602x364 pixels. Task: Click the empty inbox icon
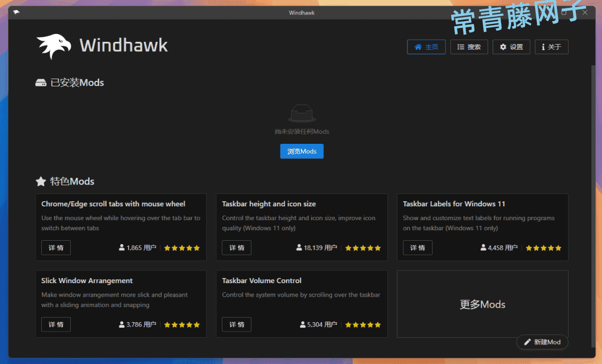point(302,113)
